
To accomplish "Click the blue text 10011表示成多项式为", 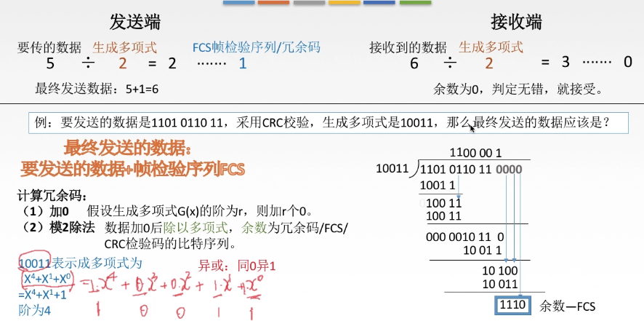I will (x=80, y=262).
